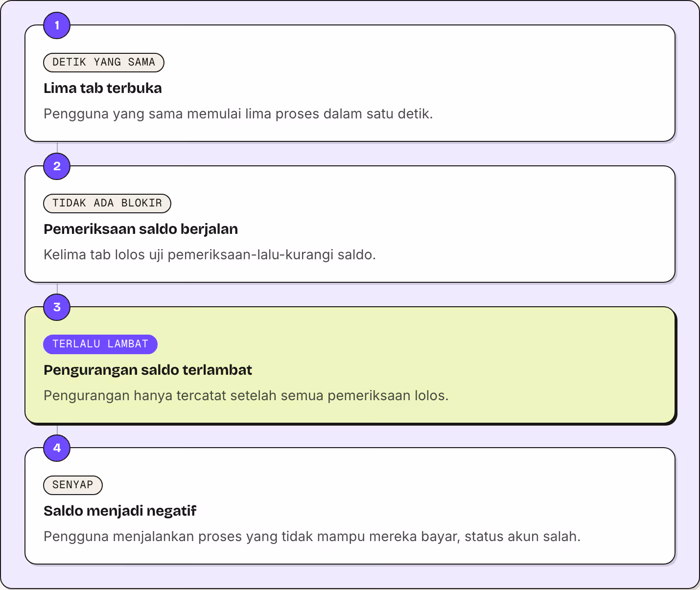The height and width of the screenshot is (590, 700).
Task: Select the DETIK YANG SAMA tag
Action: pos(104,63)
